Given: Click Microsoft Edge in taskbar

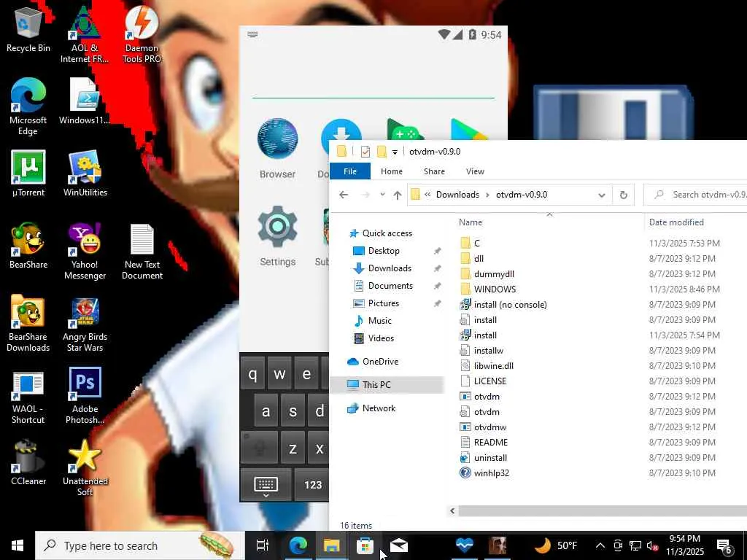Looking at the screenshot, I should click(298, 545).
